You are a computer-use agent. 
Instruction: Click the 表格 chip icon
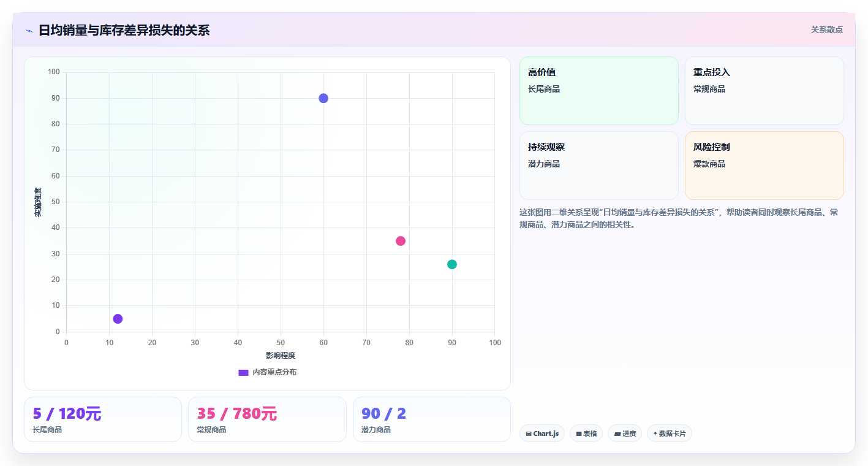pyautogui.click(x=579, y=434)
